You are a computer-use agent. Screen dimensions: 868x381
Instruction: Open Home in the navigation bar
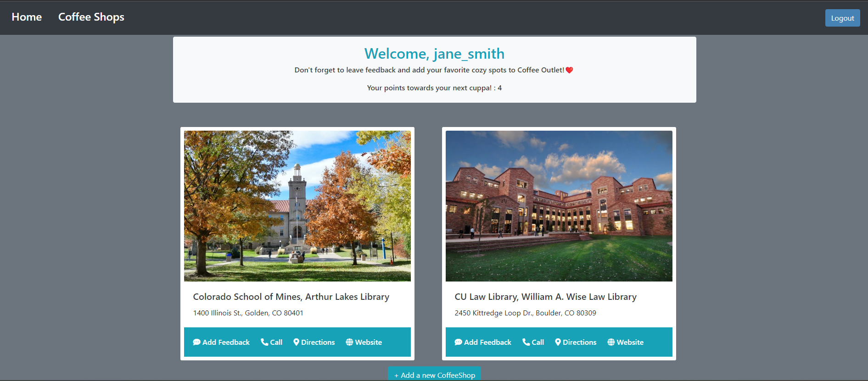click(27, 17)
